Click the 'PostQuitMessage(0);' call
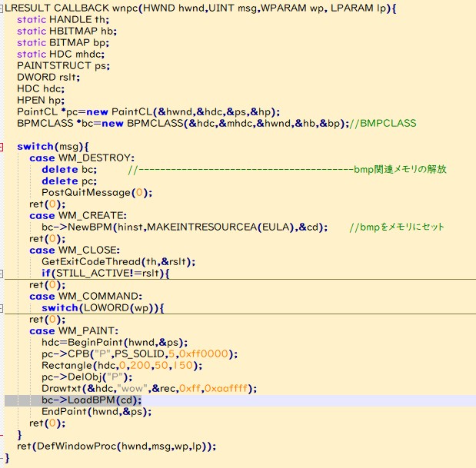Screen dimensions: 476x468 point(97,193)
